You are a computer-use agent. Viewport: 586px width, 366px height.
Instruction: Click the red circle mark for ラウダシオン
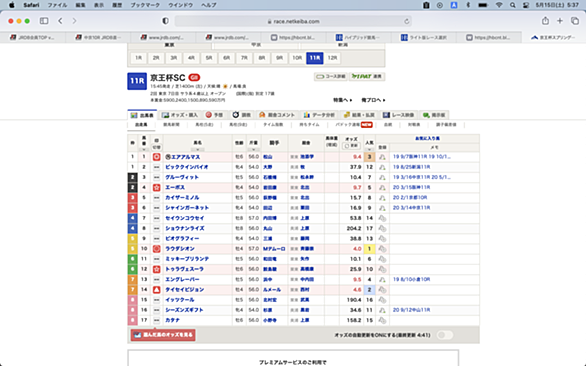(x=157, y=249)
